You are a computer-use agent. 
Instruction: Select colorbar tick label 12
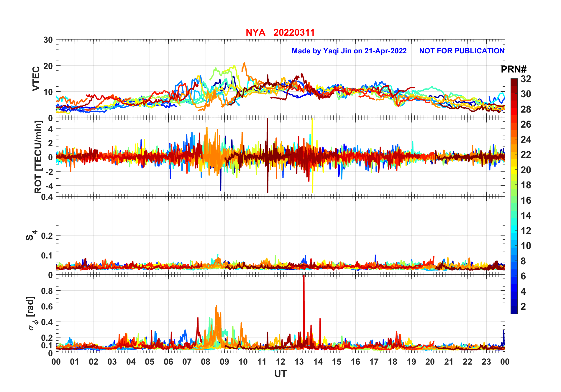pos(526,231)
